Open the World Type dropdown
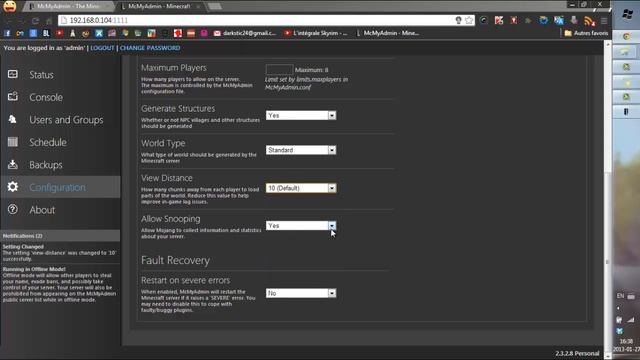Viewport: 640px width, 360px height. 301,150
